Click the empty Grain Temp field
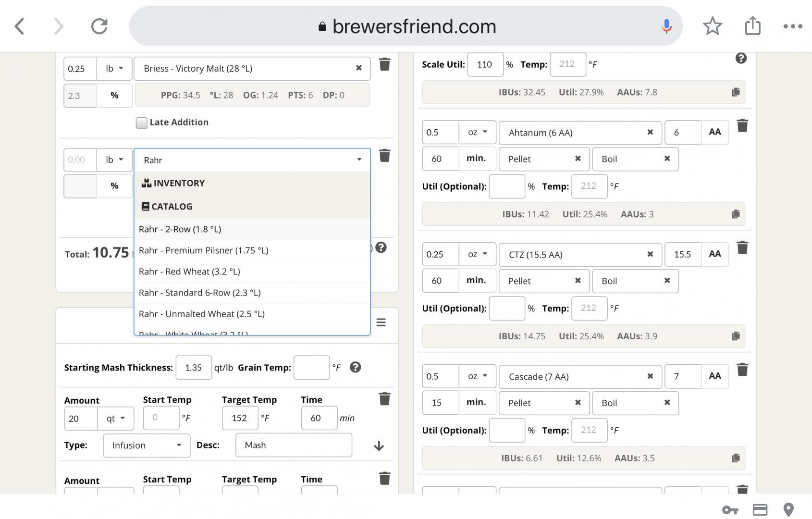 coord(311,368)
